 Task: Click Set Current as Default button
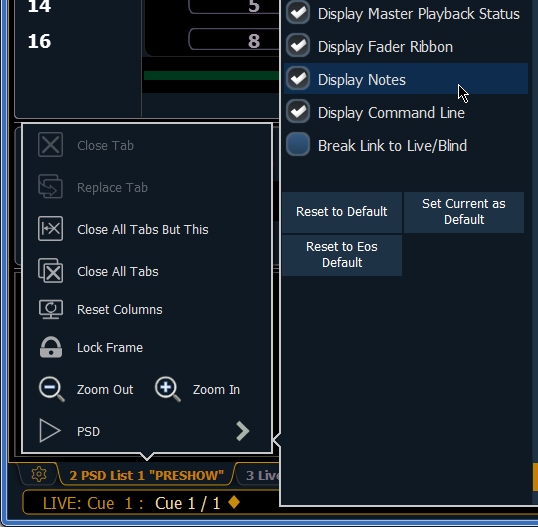tap(464, 212)
